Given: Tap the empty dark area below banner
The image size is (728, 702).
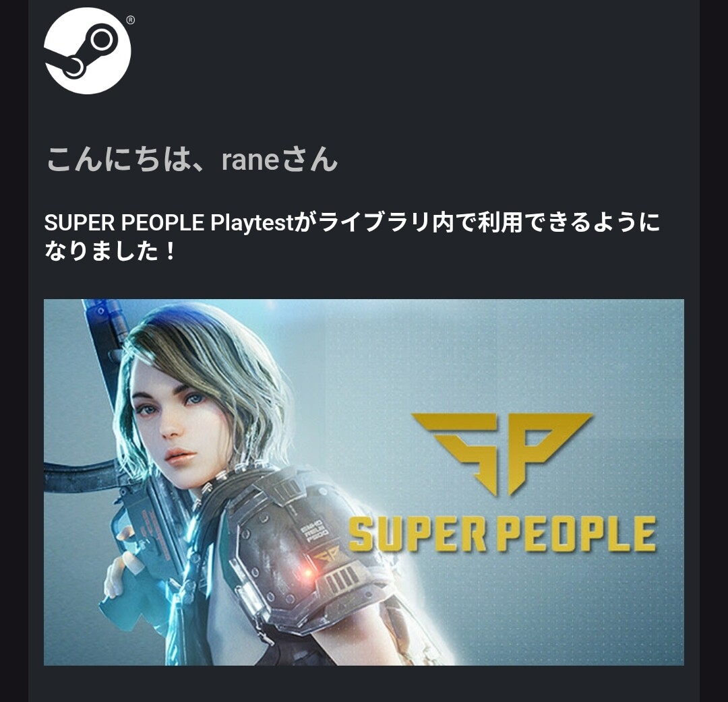Looking at the screenshot, I should 363,684.
